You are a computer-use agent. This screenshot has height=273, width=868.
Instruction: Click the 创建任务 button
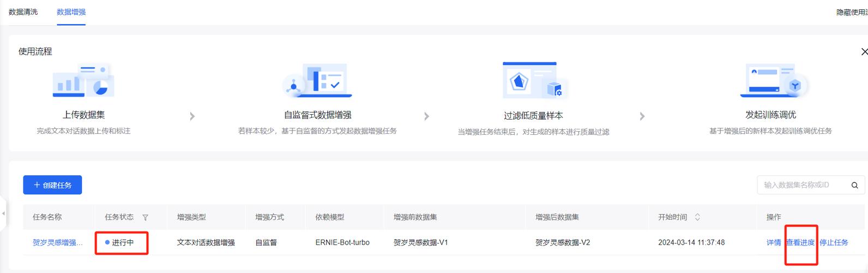click(52, 185)
